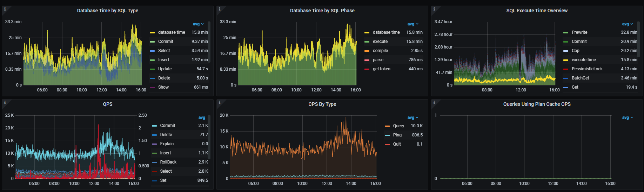644x192 pixels.
Task: Click the 4.13 min value for PessimisticLock
Action: (629, 69)
